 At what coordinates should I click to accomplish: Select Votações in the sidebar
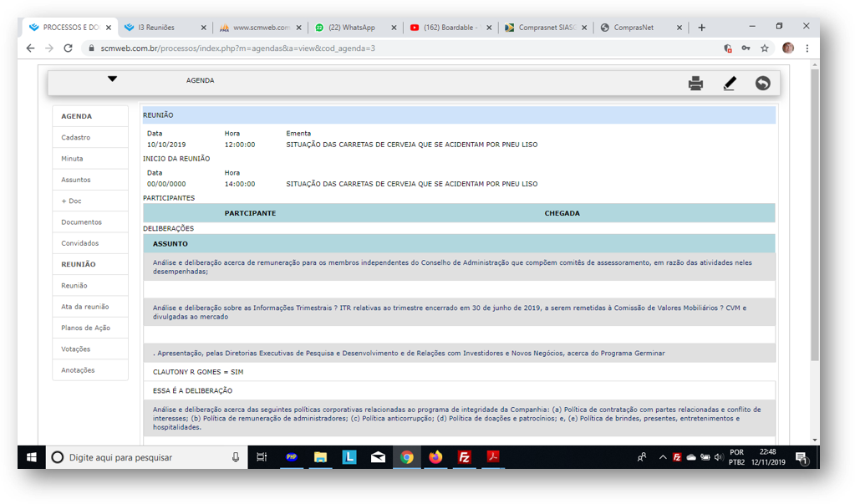tap(76, 349)
